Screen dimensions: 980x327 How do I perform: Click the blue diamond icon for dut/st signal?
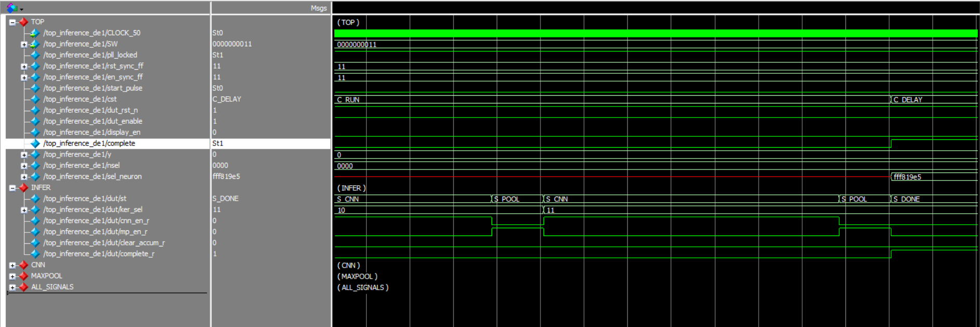coord(35,199)
